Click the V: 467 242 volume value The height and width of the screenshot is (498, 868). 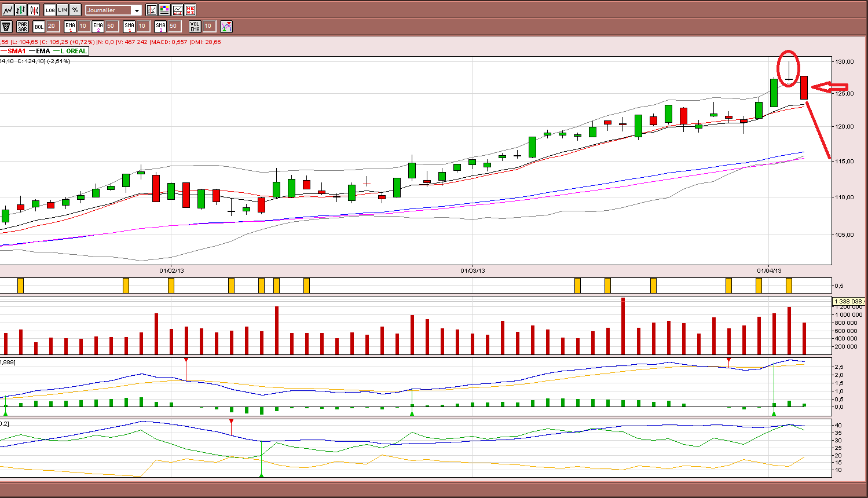pos(132,42)
